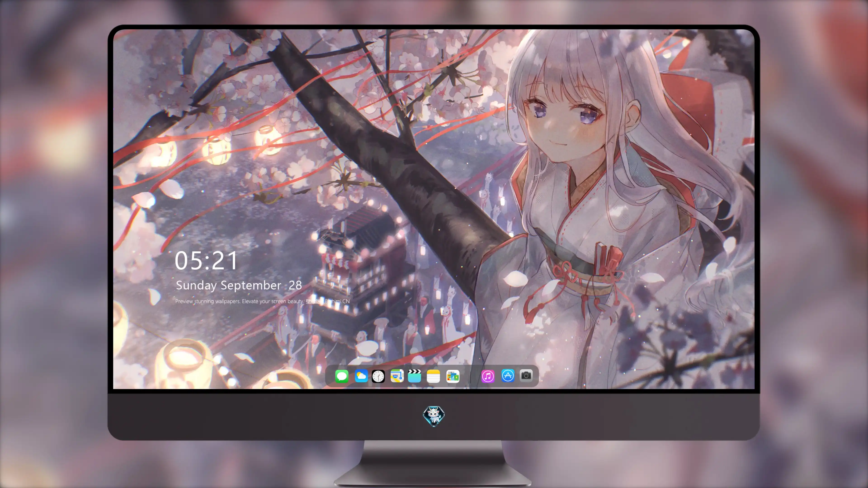The image size is (868, 488).
Task: Open the Maps app in dock
Action: pyautogui.click(x=397, y=376)
